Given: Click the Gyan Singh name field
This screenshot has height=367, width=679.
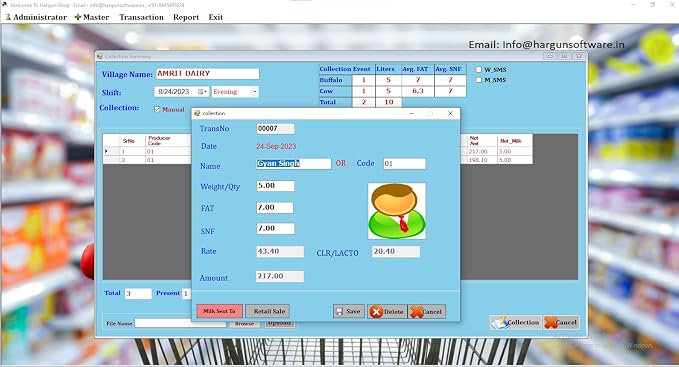Looking at the screenshot, I should (x=294, y=164).
